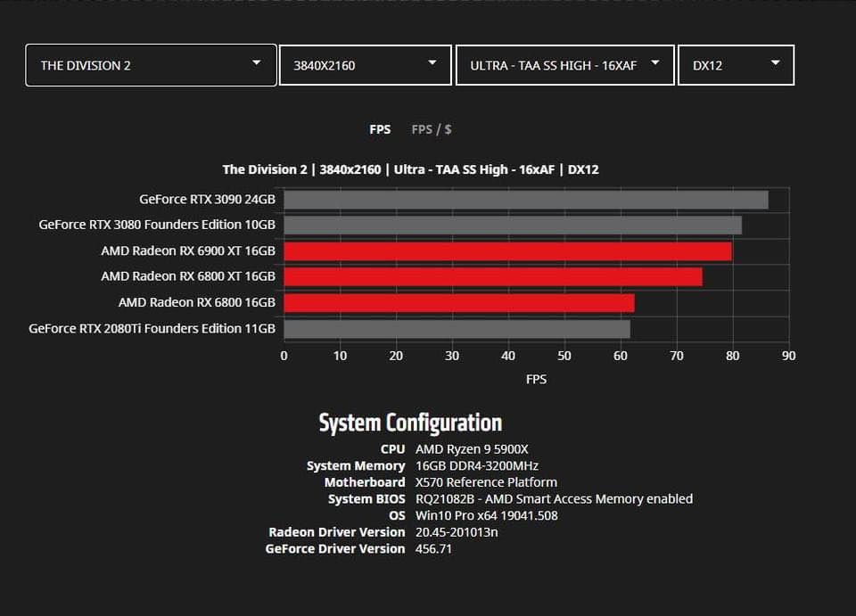Image resolution: width=856 pixels, height=616 pixels.
Task: Switch to the FPS / $ tab
Action: tap(432, 129)
